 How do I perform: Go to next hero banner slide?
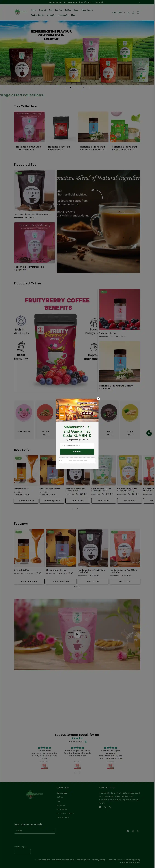[x=83, y=87]
